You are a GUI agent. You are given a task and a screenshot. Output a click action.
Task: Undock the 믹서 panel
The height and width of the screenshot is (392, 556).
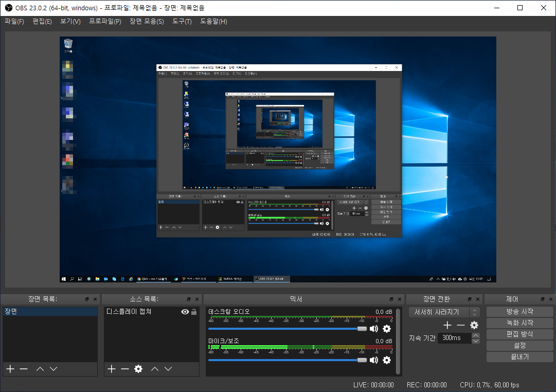coord(391,299)
